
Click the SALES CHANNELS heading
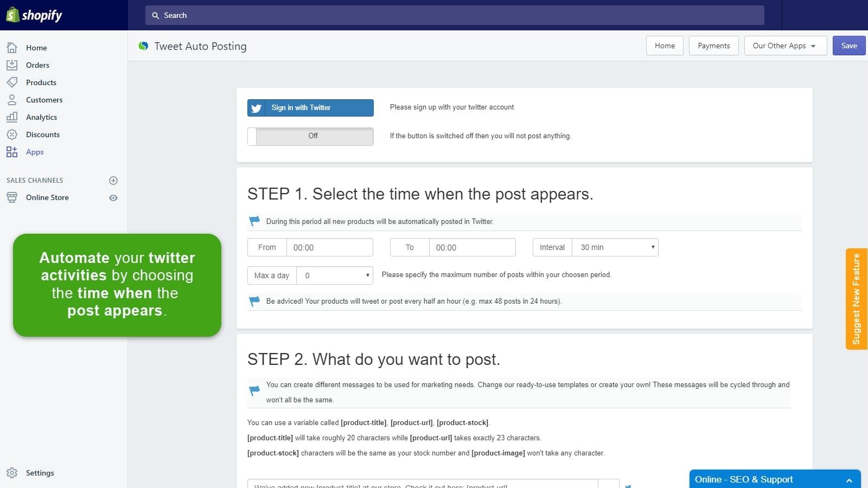click(35, 180)
